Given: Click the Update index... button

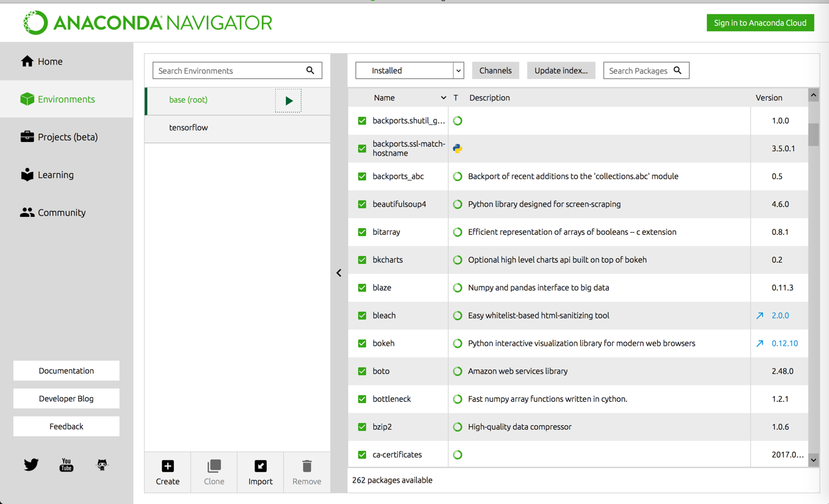Looking at the screenshot, I should [x=561, y=70].
